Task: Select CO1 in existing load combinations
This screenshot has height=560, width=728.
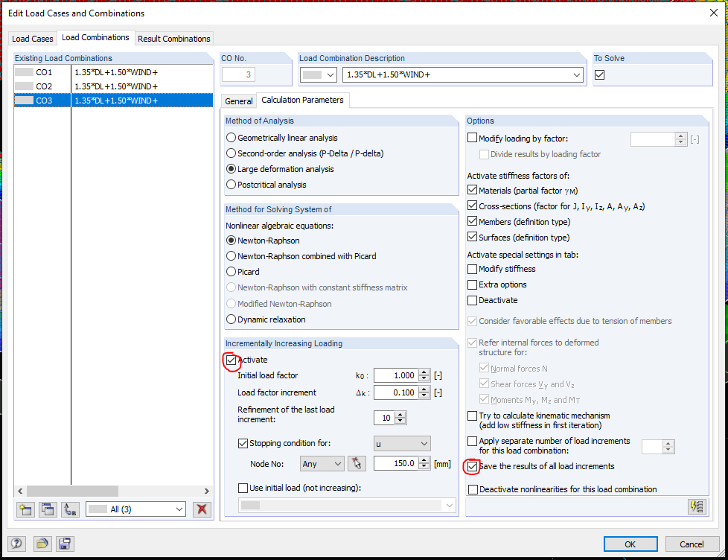Action: (113, 72)
